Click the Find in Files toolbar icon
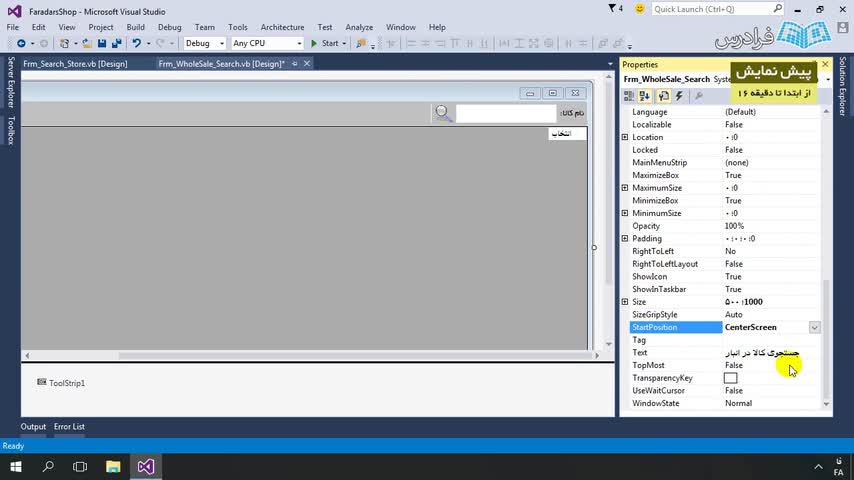The width and height of the screenshot is (854, 480). click(361, 44)
